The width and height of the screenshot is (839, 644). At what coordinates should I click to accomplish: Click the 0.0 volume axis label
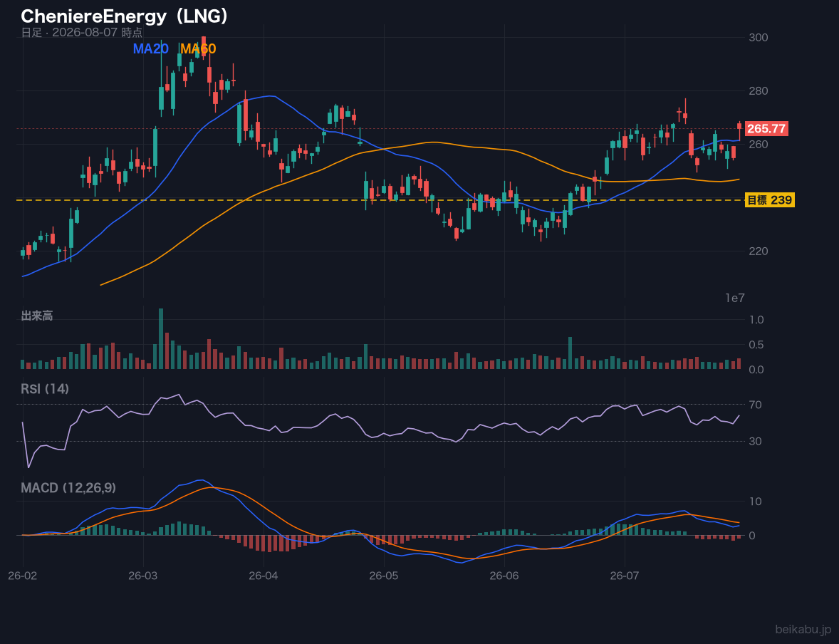(x=756, y=370)
